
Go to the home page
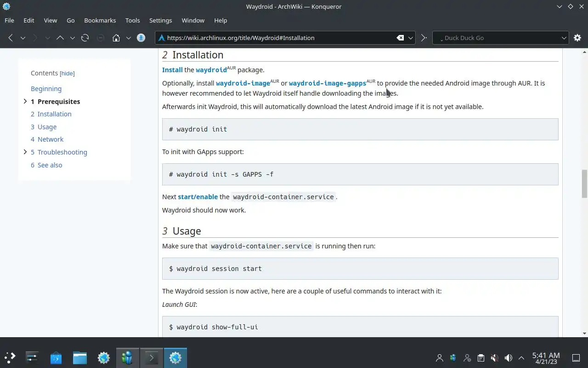(116, 38)
